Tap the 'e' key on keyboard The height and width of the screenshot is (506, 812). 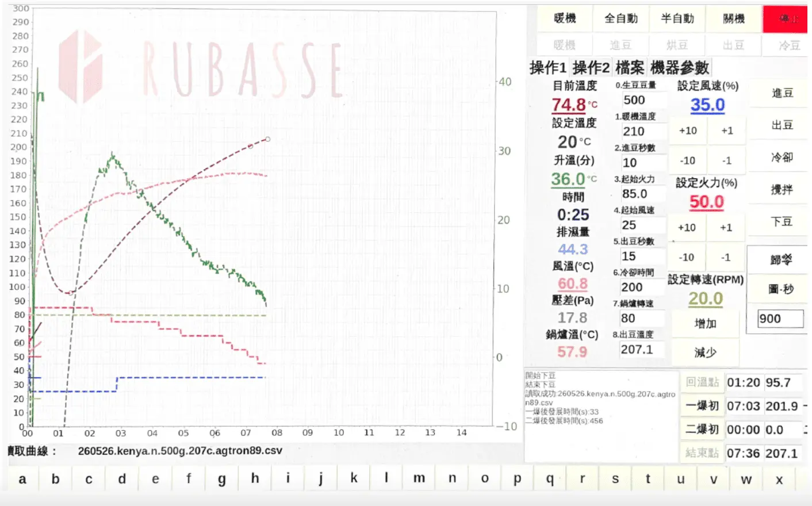click(155, 479)
